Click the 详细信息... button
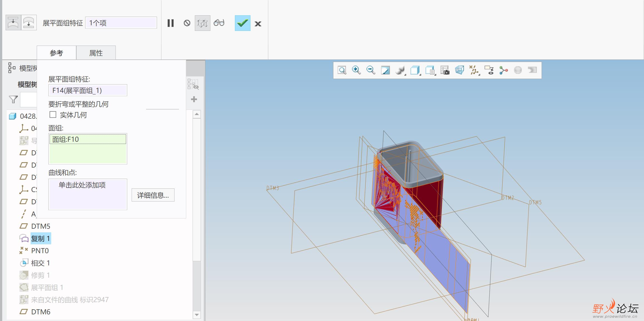This screenshot has height=321, width=644. (x=153, y=195)
